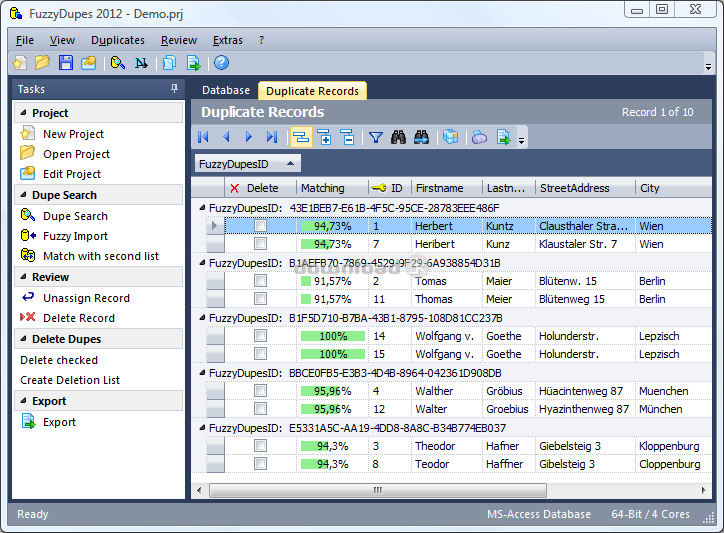Image resolution: width=724 pixels, height=533 pixels.
Task: Go to previous record arrow
Action: [x=226, y=137]
